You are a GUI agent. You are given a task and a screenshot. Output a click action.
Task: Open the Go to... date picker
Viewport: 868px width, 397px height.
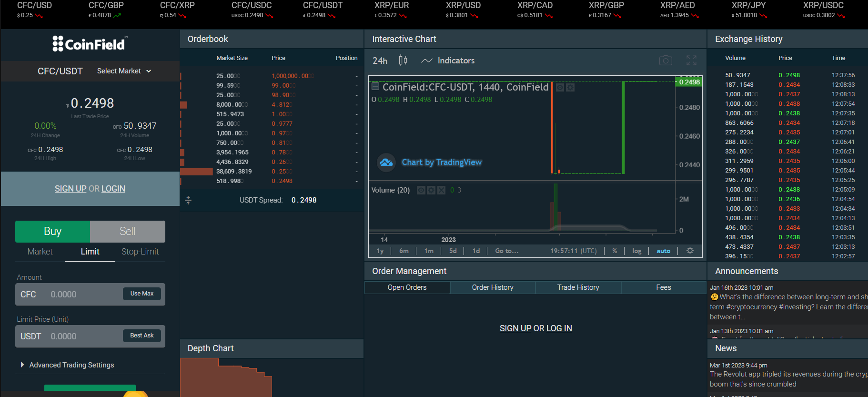[507, 251]
